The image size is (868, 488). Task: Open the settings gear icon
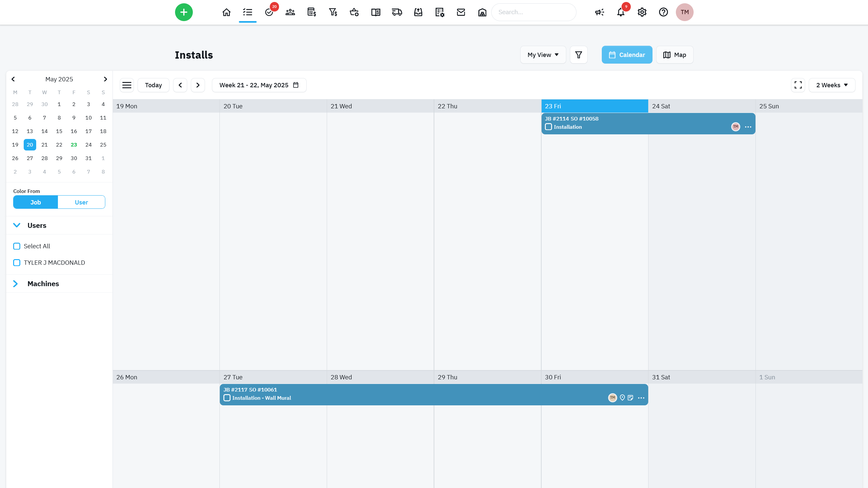click(642, 12)
